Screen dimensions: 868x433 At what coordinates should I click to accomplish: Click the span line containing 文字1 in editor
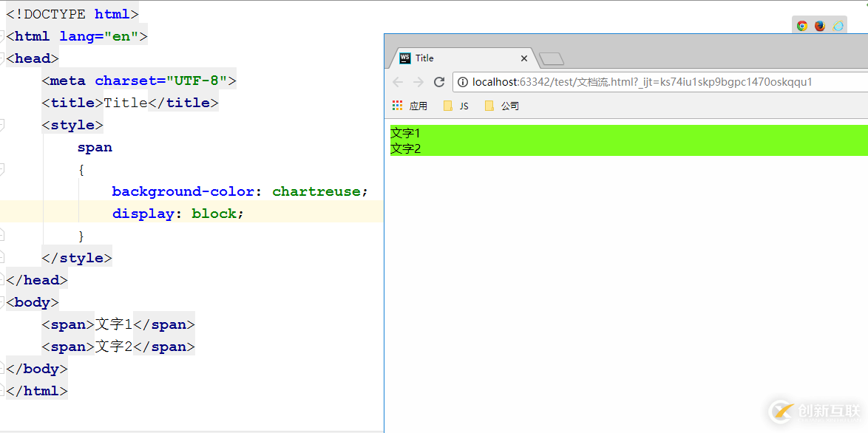[118, 324]
